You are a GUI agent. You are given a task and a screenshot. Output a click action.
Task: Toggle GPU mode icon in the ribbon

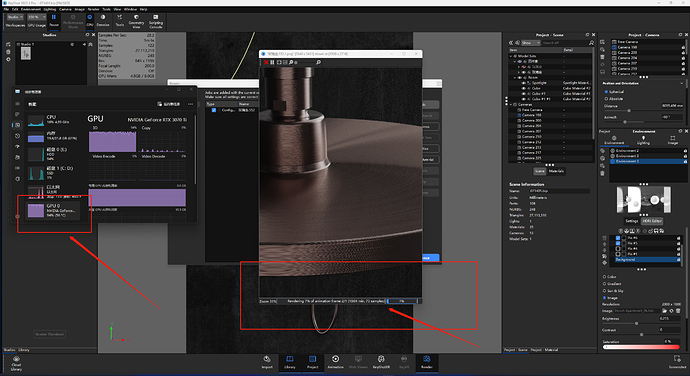tap(90, 20)
